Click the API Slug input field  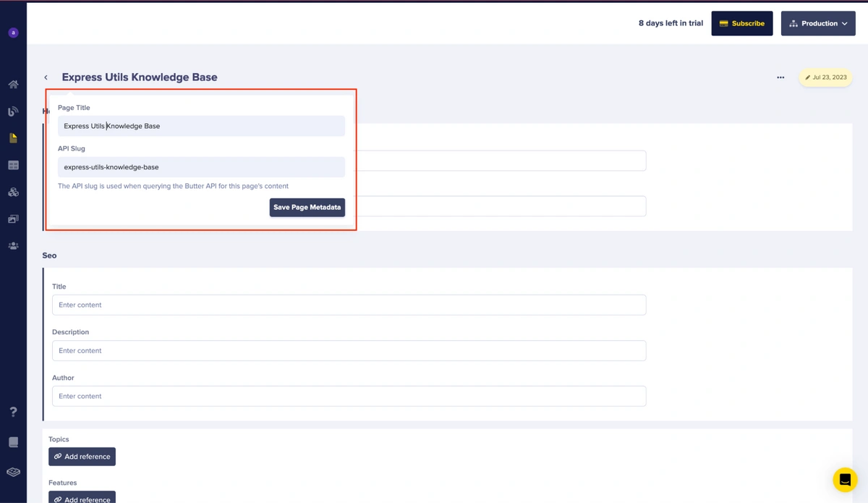pyautogui.click(x=201, y=167)
